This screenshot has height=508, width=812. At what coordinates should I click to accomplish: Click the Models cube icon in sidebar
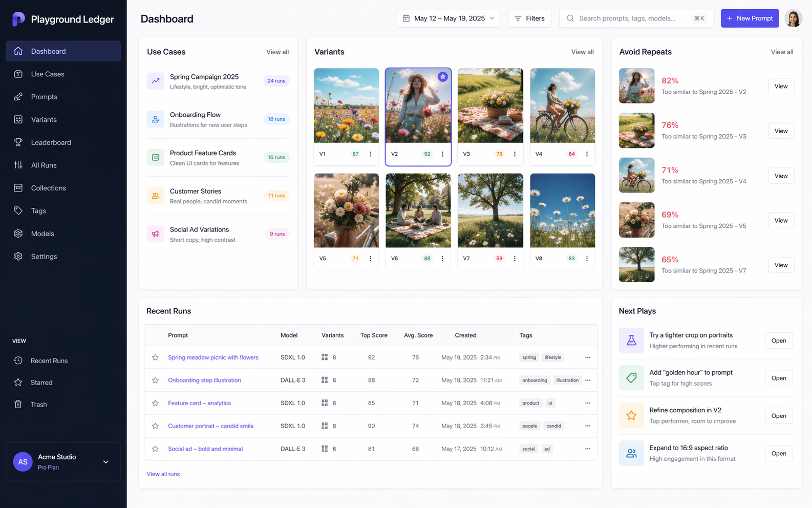point(18,234)
